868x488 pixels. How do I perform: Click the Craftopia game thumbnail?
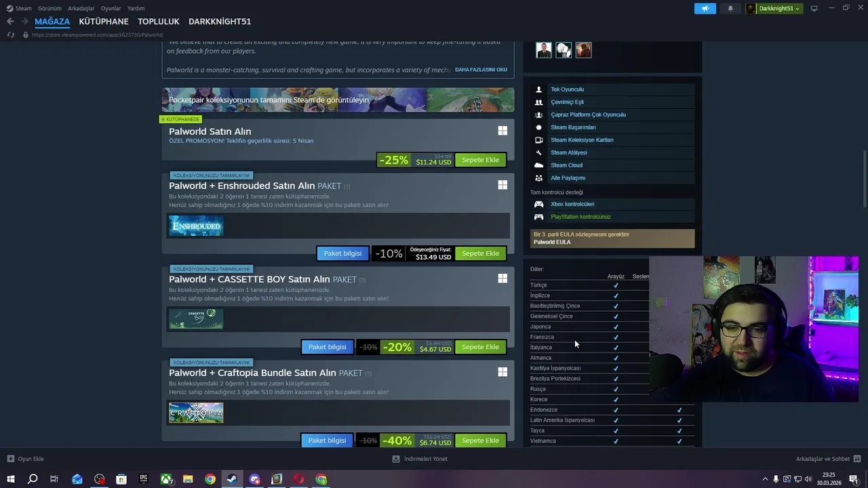196,413
